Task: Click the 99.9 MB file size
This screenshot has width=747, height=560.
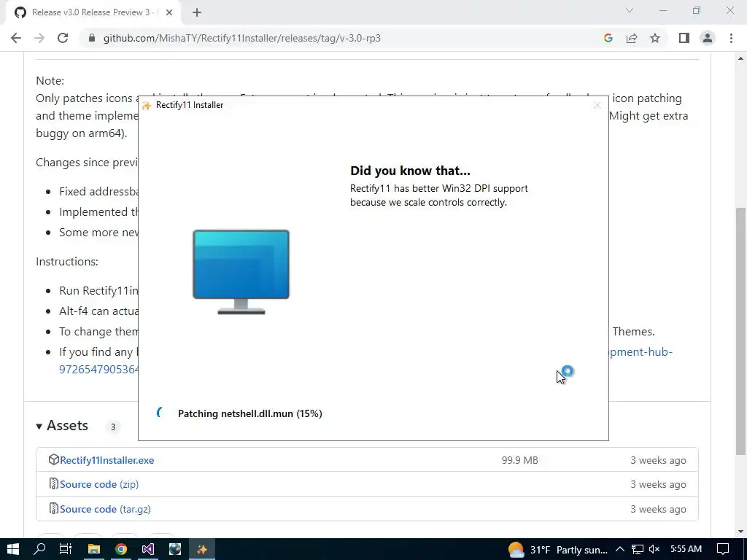Action: [519, 461]
